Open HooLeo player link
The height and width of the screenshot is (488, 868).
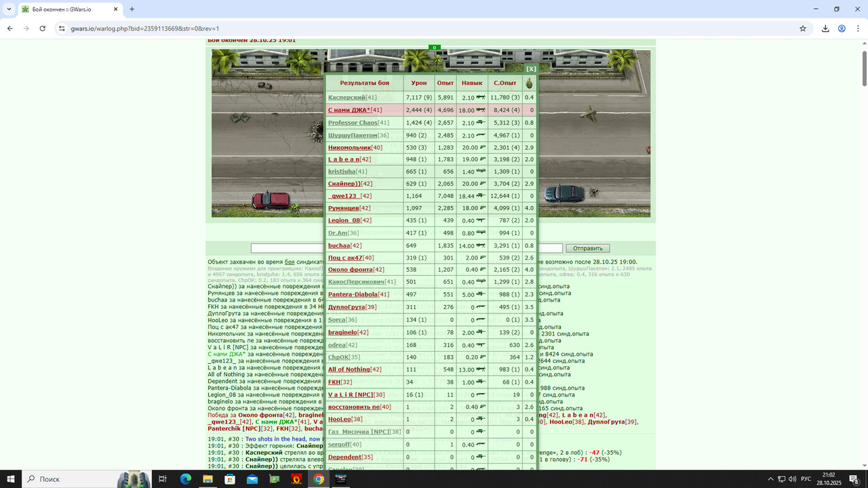tap(339, 419)
